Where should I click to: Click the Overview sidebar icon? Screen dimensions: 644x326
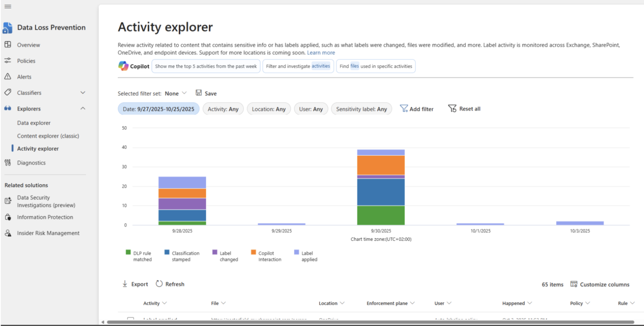click(x=8, y=45)
